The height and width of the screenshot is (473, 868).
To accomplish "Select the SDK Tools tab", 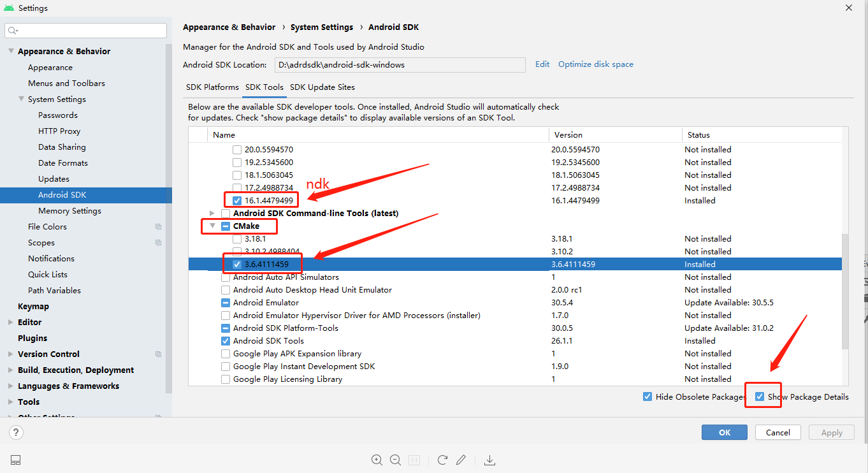I will (264, 87).
